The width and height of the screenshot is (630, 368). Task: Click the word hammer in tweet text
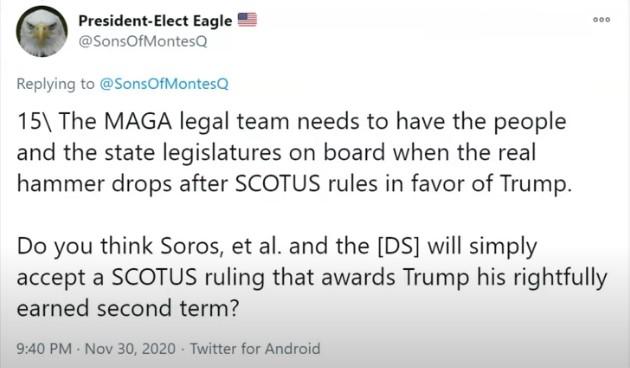(x=60, y=184)
